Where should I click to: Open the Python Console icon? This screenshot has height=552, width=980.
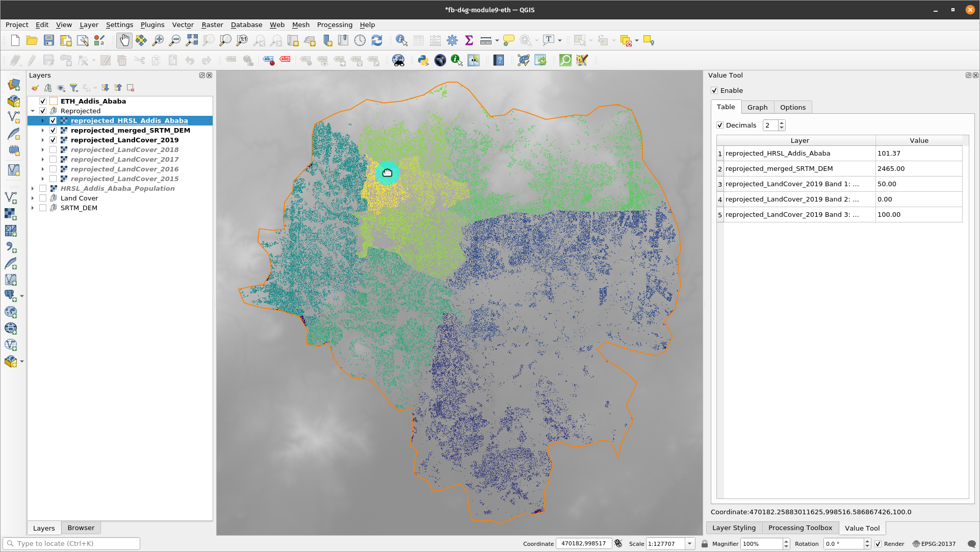pos(423,60)
